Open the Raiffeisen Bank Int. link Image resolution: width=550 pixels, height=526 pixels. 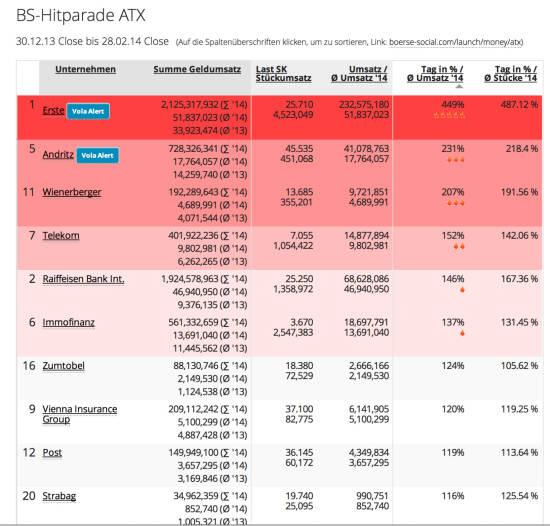(83, 279)
